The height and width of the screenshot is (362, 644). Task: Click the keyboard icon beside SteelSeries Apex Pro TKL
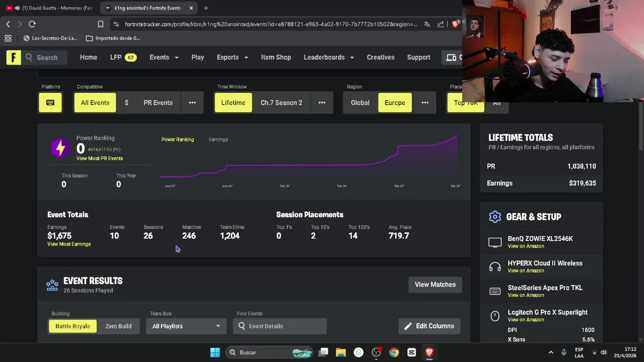[x=495, y=291]
